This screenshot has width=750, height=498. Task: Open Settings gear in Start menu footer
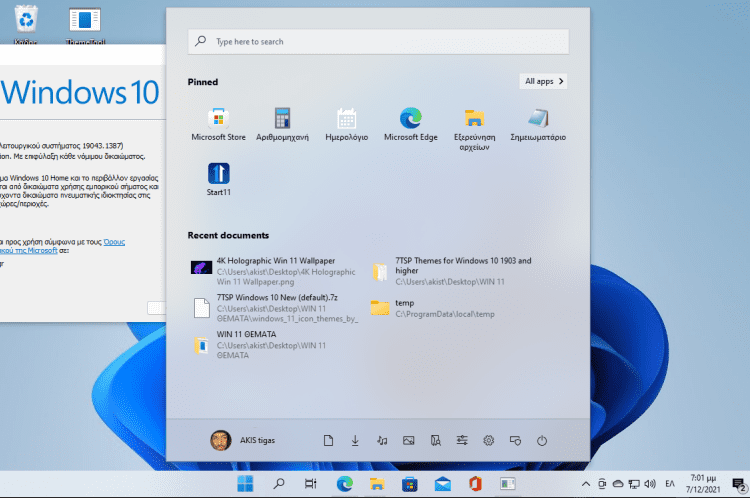(x=488, y=441)
